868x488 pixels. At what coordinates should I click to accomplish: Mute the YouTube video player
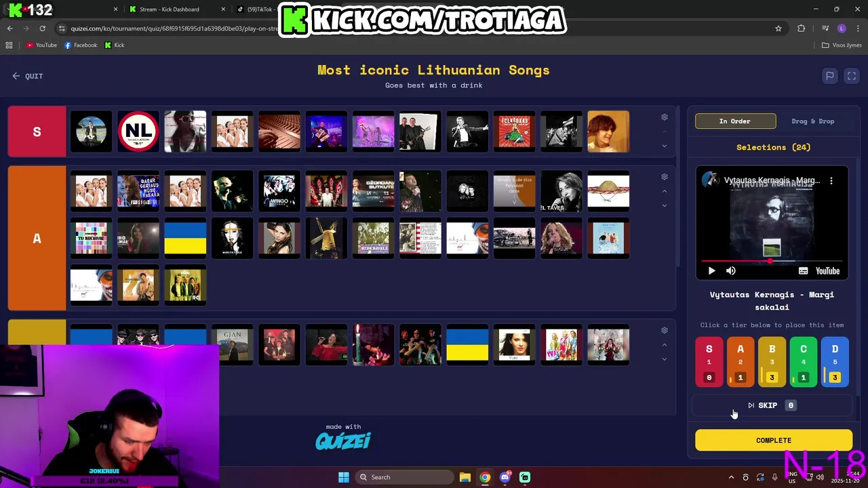coord(730,270)
